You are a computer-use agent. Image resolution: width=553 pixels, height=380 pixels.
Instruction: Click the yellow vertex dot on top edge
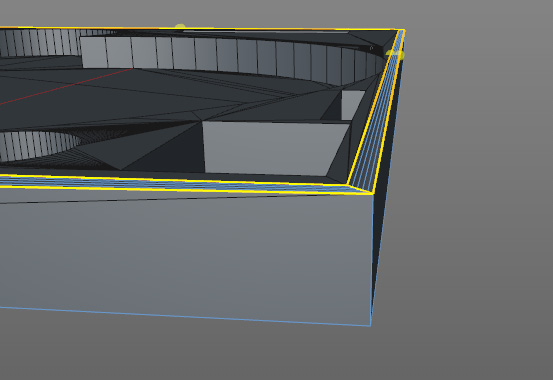(x=180, y=26)
